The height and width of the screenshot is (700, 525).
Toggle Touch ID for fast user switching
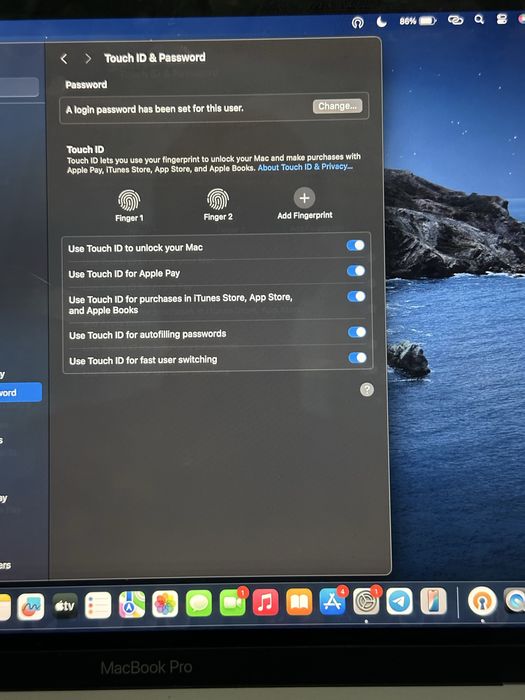click(358, 358)
